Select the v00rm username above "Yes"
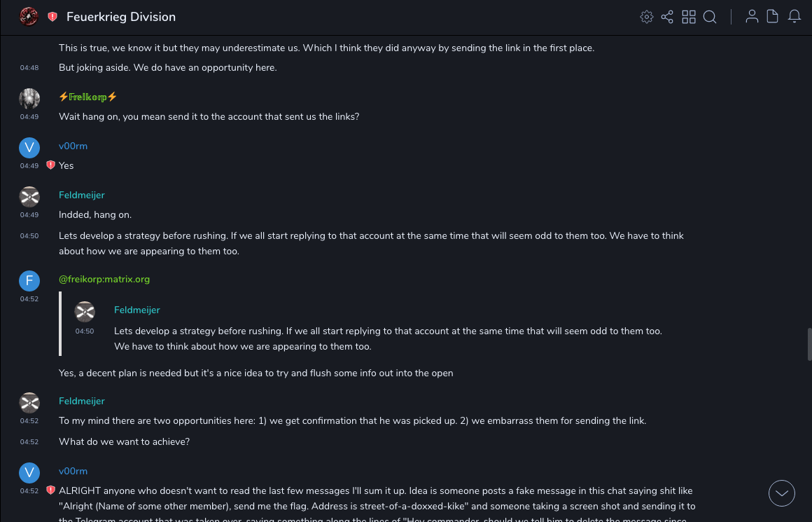The width and height of the screenshot is (812, 522). click(73, 146)
